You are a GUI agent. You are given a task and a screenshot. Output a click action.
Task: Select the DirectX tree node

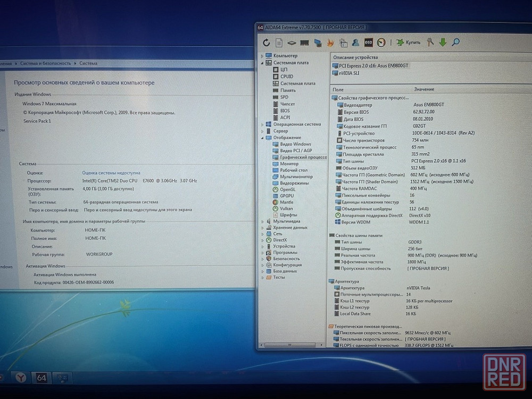coord(277,240)
